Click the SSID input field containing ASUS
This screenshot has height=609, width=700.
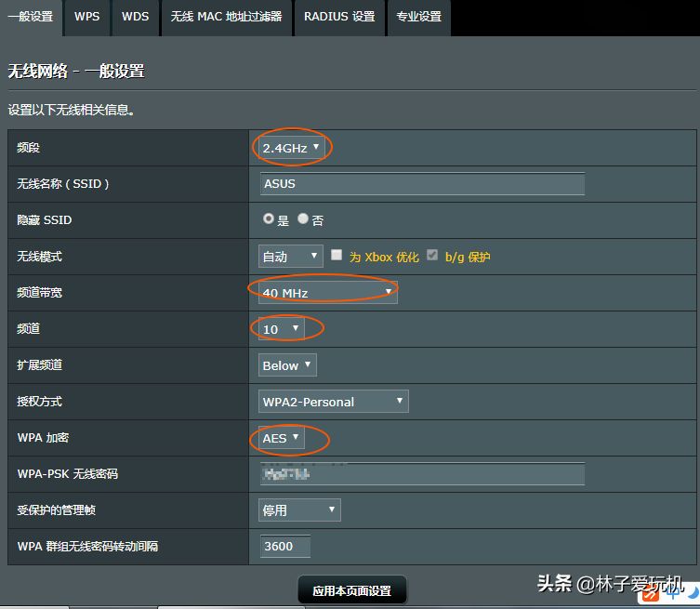coord(422,184)
